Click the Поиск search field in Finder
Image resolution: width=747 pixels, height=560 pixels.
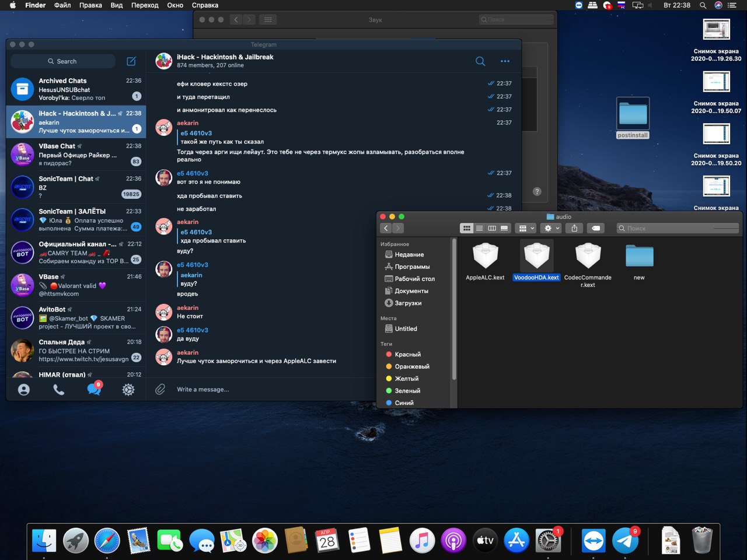click(x=678, y=228)
